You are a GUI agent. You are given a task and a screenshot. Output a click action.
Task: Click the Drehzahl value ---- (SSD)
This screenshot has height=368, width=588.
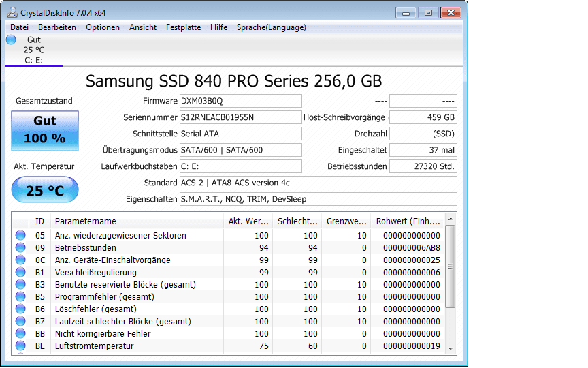(x=423, y=134)
